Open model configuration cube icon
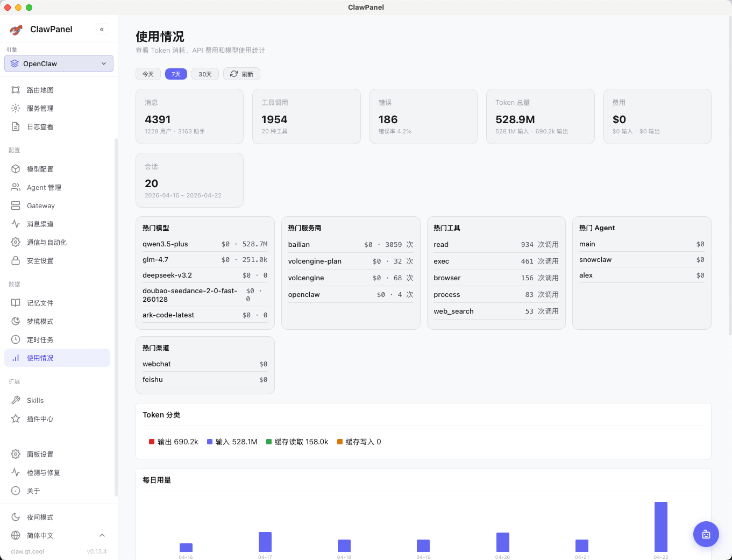Screen dimensions: 732x560 click(x=16, y=169)
